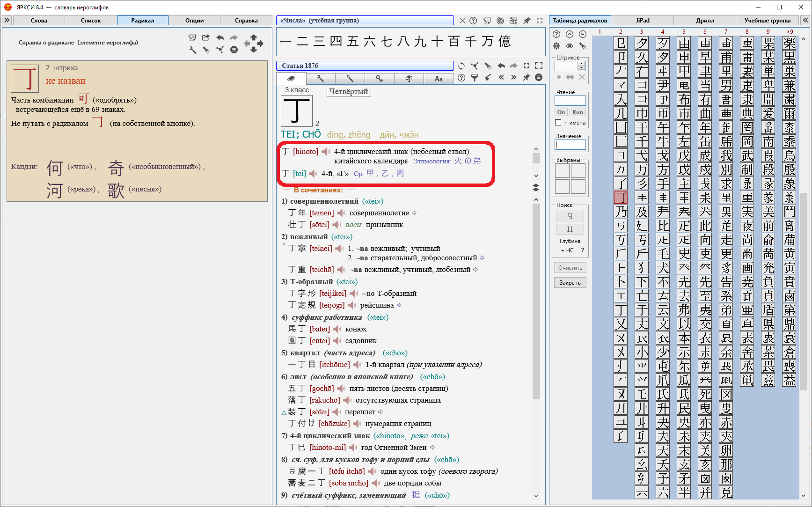Screen dimensions: 812x507
Task: Click the spiral icon in group toolbar
Action: coord(500,21)
